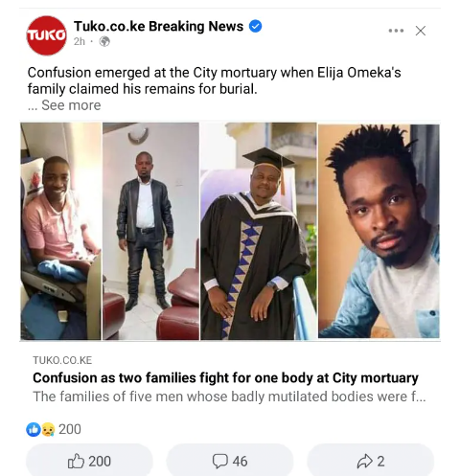Open comments via the speech bubble button

pyautogui.click(x=230, y=461)
